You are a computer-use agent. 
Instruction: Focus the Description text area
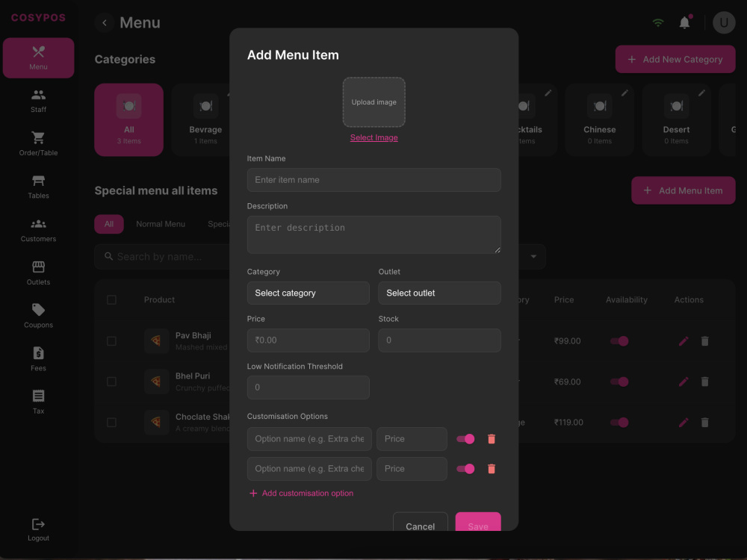click(x=374, y=234)
